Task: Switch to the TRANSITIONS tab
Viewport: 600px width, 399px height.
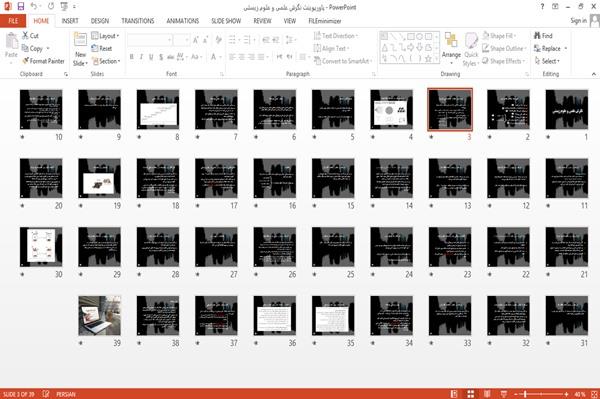Action: [x=138, y=21]
